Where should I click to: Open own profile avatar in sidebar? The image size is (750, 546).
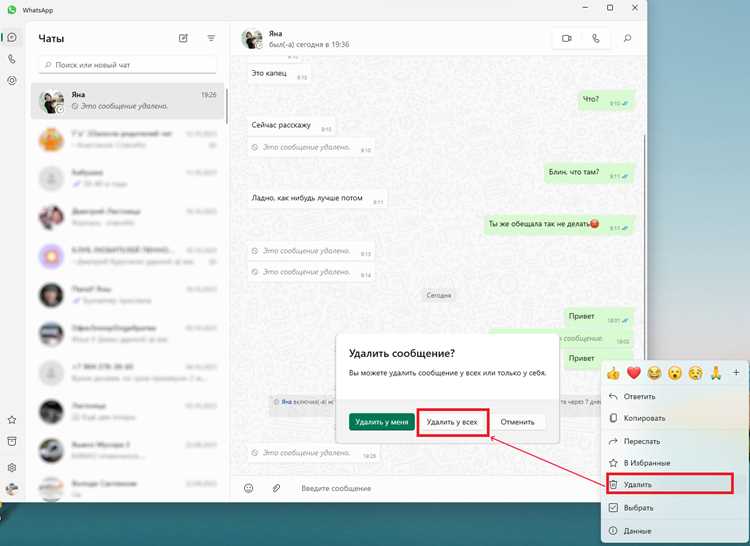point(12,489)
